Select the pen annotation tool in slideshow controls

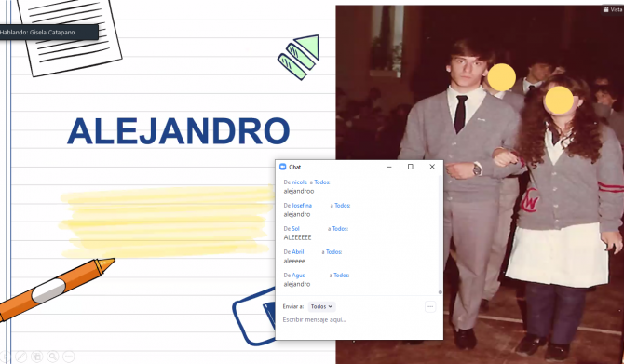pyautogui.click(x=20, y=357)
